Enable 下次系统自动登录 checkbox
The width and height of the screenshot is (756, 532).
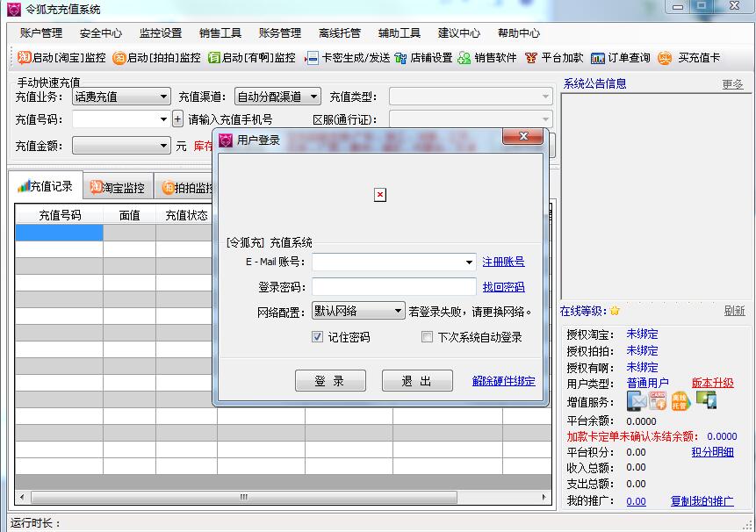tap(427, 337)
